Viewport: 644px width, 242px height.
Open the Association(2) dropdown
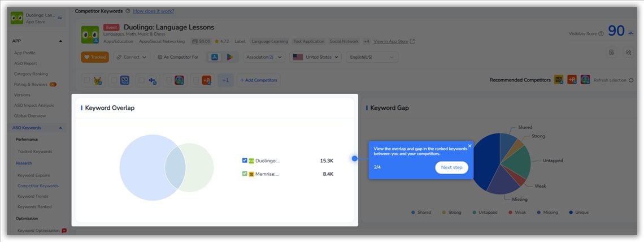264,57
